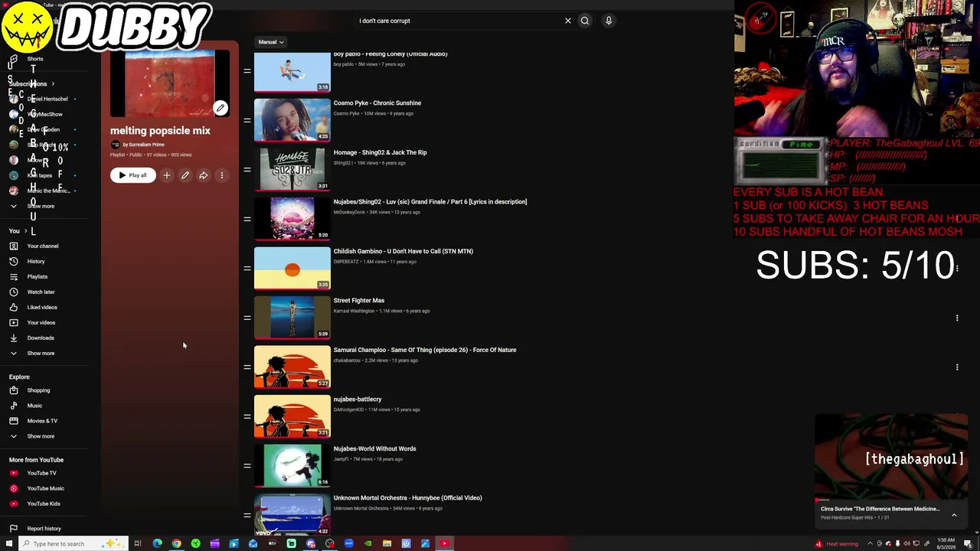Viewport: 980px width, 551px height.
Task: Open Microsoft Edge from the taskbar
Action: pos(157,543)
